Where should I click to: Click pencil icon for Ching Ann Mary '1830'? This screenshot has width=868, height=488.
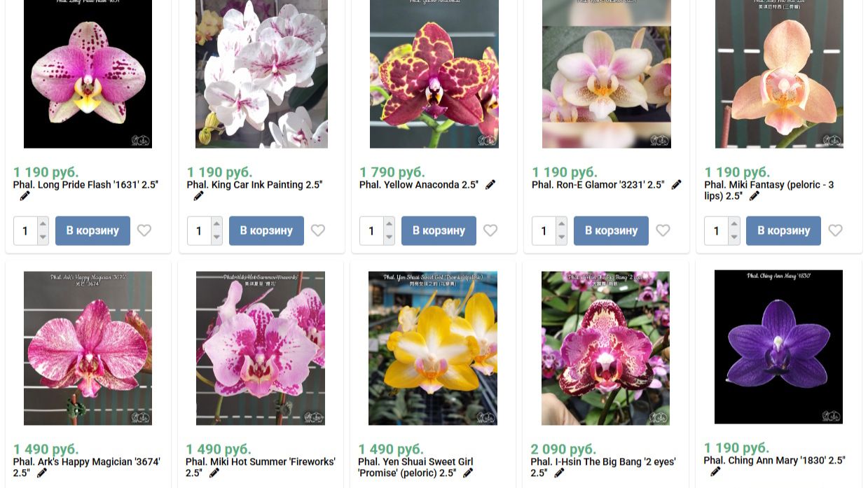tap(715, 472)
